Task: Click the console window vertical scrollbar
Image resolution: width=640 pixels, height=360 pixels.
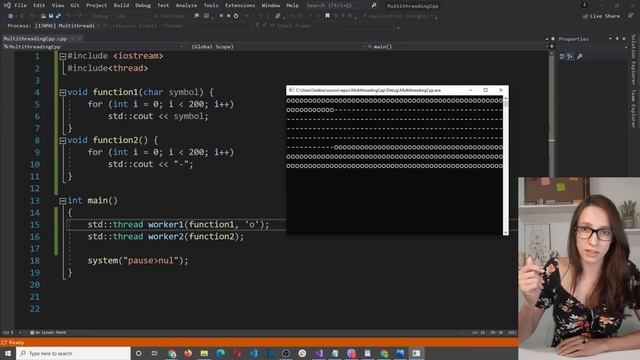Action: click(x=506, y=165)
